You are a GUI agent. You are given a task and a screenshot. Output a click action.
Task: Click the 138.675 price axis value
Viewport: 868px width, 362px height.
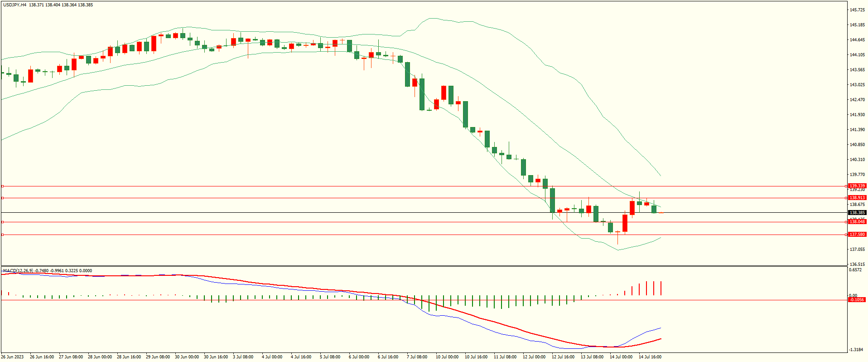coord(858,205)
